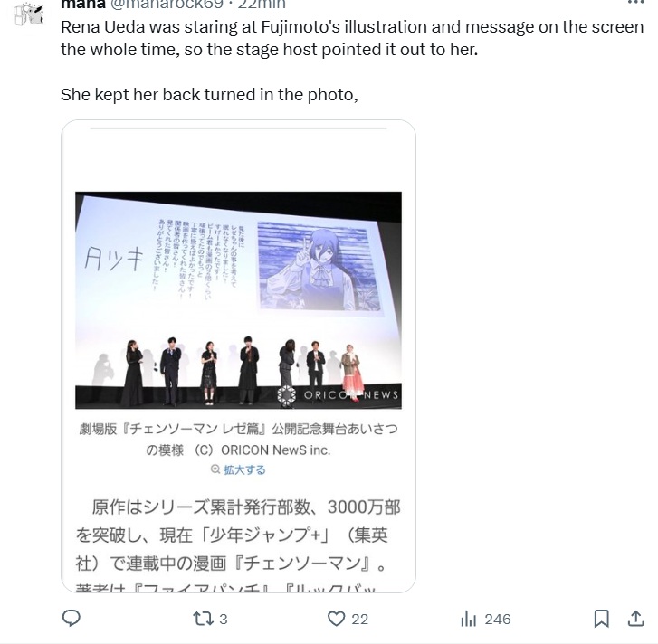Click the ORICON NEWS watermark on photo

(x=339, y=395)
